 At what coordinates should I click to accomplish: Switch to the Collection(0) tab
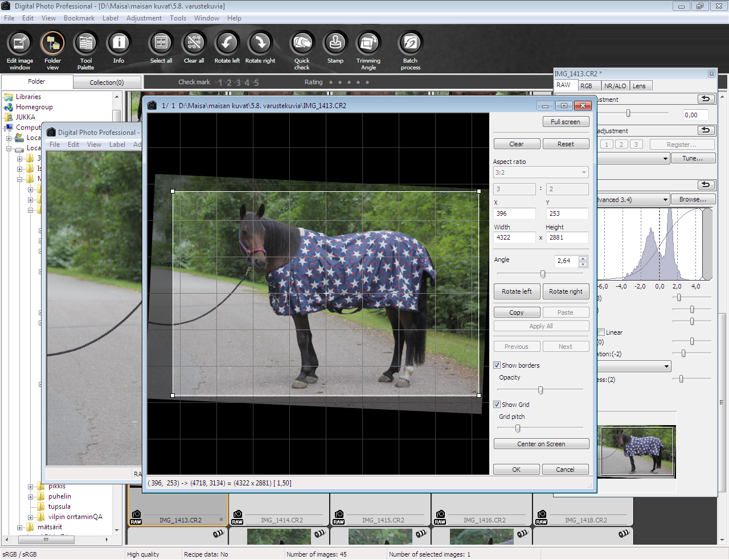pyautogui.click(x=107, y=83)
